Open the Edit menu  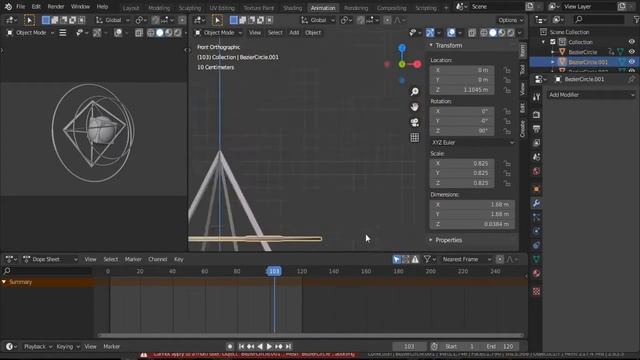point(36,7)
